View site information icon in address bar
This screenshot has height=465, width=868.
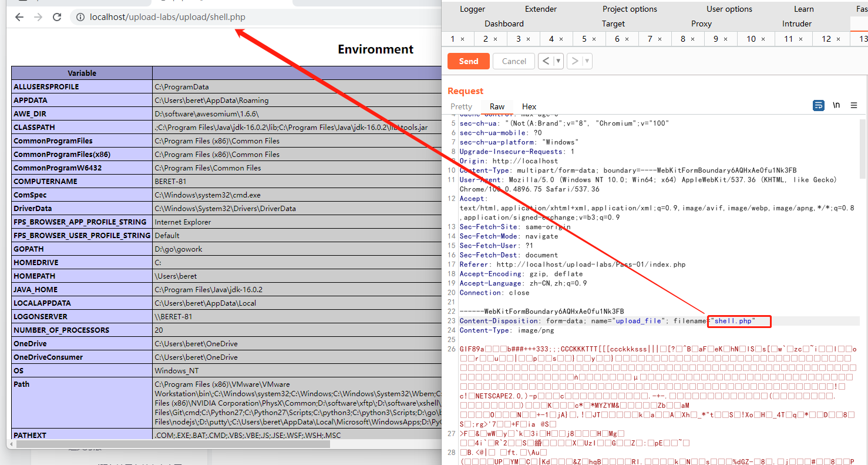(x=80, y=17)
